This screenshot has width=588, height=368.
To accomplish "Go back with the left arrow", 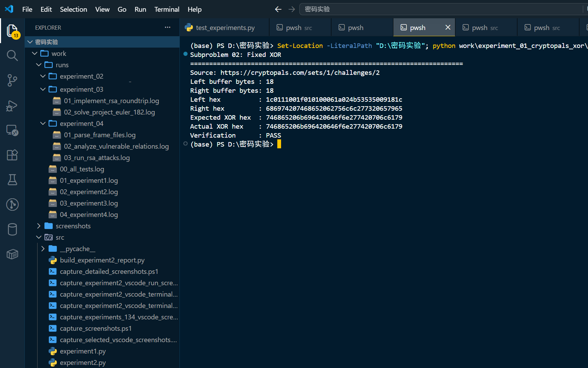I will (278, 9).
